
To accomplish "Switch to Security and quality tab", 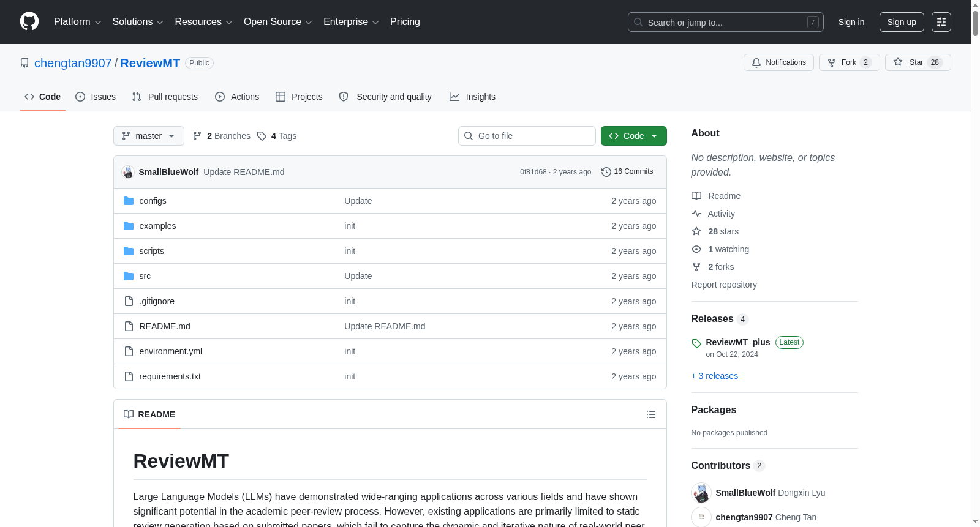I will pyautogui.click(x=385, y=97).
